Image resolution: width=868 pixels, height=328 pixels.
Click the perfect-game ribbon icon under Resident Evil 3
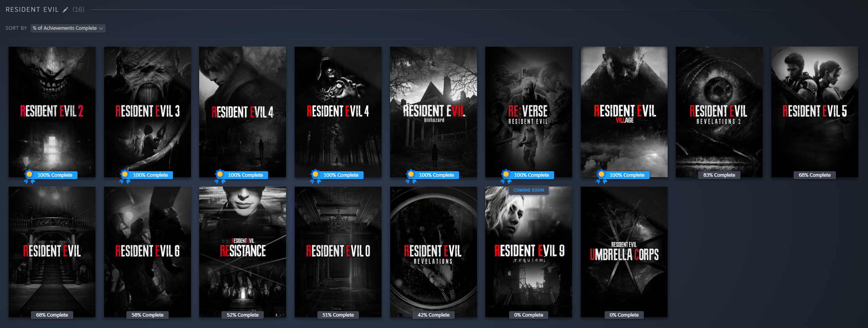pyautogui.click(x=125, y=176)
